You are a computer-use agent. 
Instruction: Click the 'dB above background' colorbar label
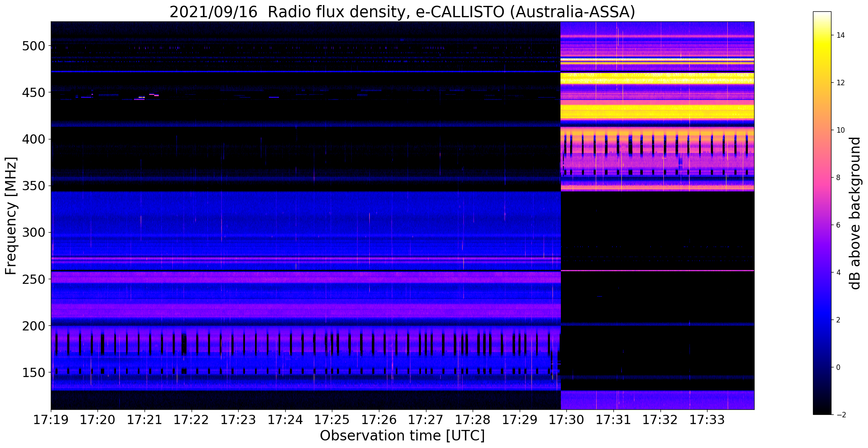pyautogui.click(x=855, y=213)
